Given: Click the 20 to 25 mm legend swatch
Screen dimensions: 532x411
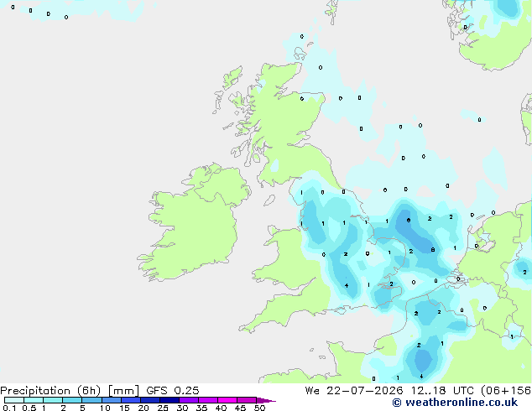Looking at the screenshot, I should click(x=150, y=400).
